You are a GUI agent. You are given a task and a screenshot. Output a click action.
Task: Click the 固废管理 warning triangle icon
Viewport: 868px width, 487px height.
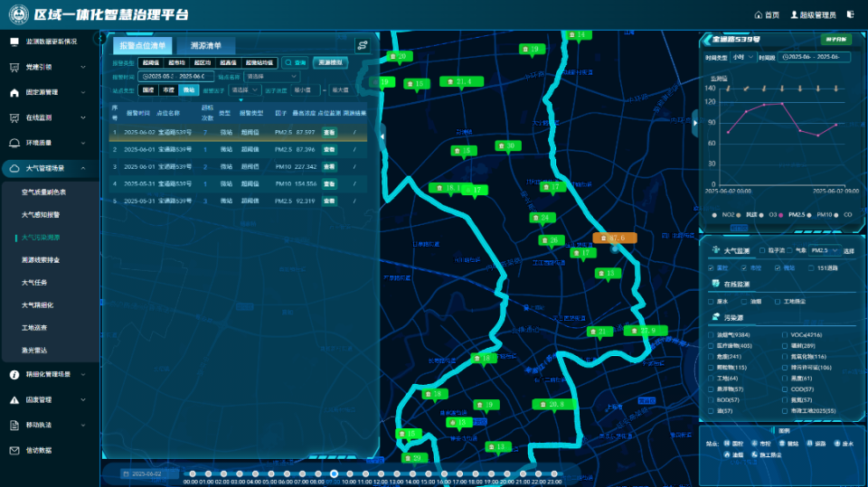pos(14,399)
